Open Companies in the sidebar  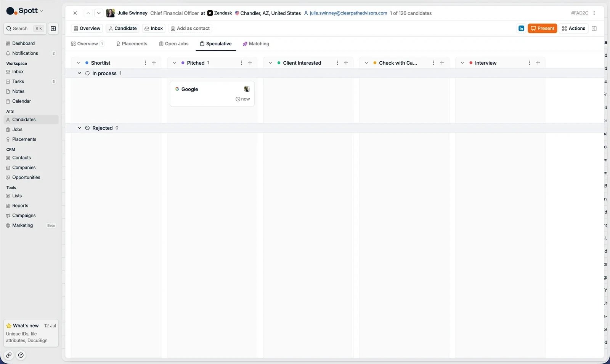click(31, 168)
